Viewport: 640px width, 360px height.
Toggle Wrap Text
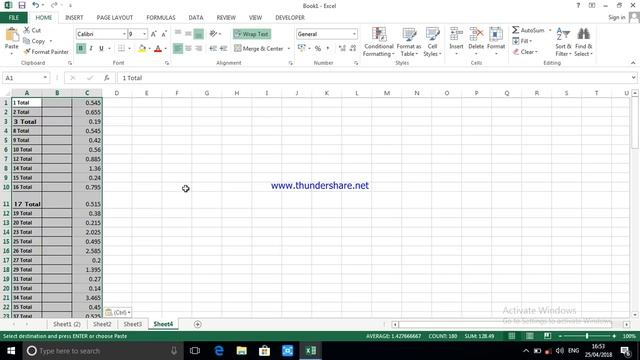click(252, 34)
